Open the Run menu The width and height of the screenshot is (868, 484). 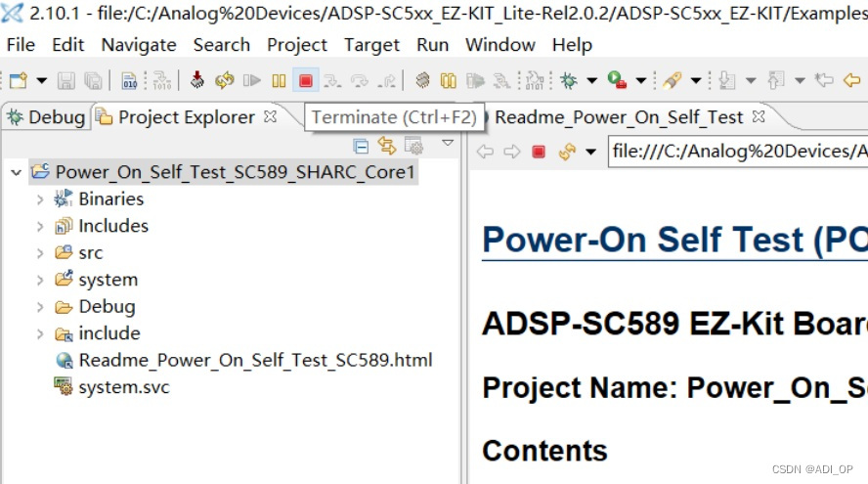(x=432, y=44)
